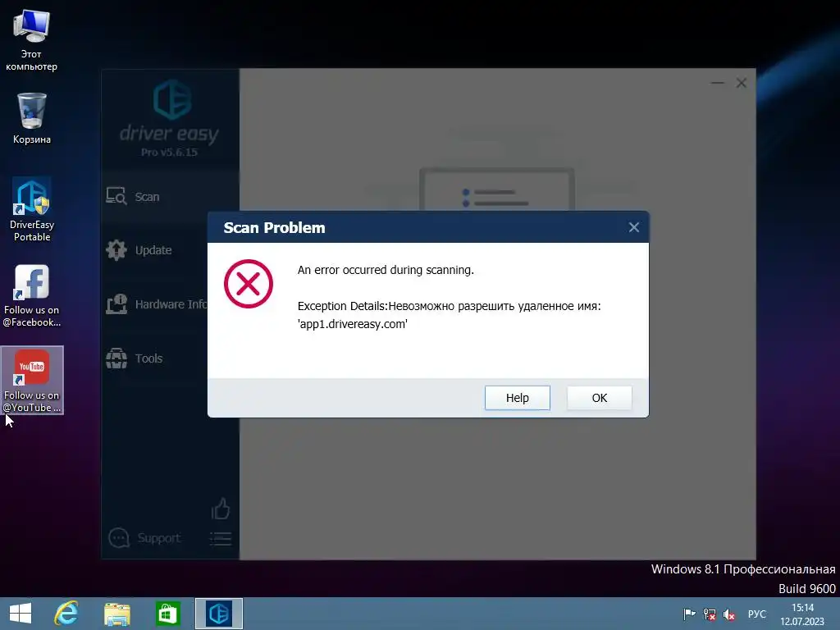Open the Scan section in Driver Easy sidebar

(x=171, y=197)
